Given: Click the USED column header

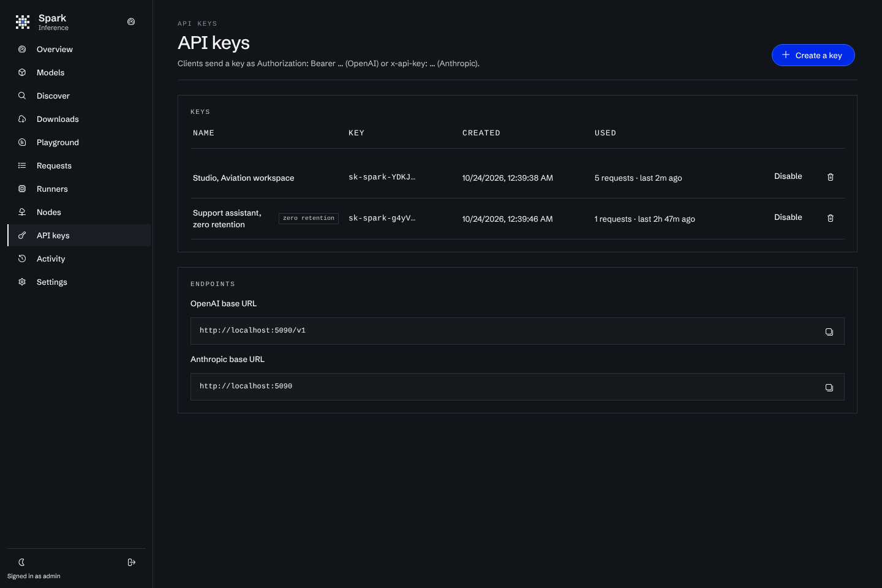Looking at the screenshot, I should pos(605,133).
